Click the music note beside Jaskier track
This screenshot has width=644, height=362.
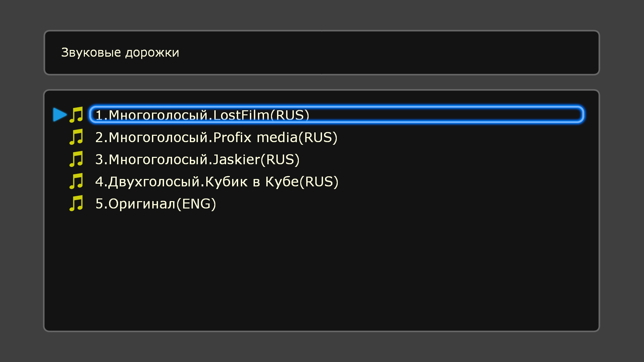(x=76, y=159)
